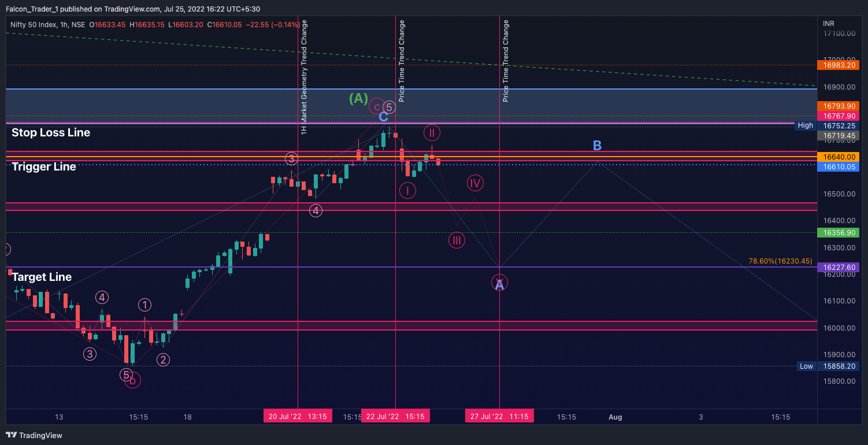Click the high value H16635.15
The height and width of the screenshot is (445, 868).
point(147,25)
